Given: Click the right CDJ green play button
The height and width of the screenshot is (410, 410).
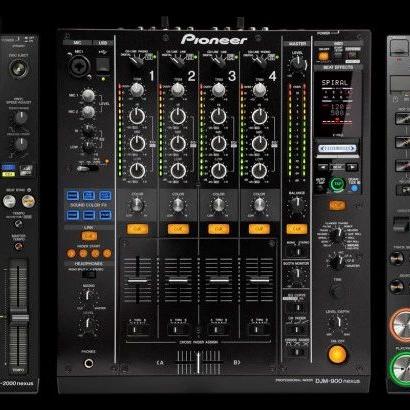Looking at the screenshot, I should [x=400, y=368].
